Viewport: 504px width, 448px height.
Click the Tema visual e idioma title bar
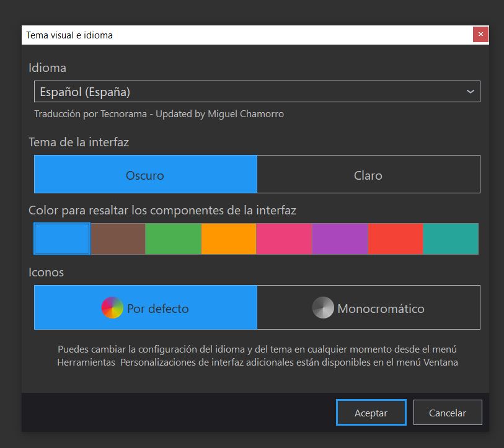[x=248, y=35]
